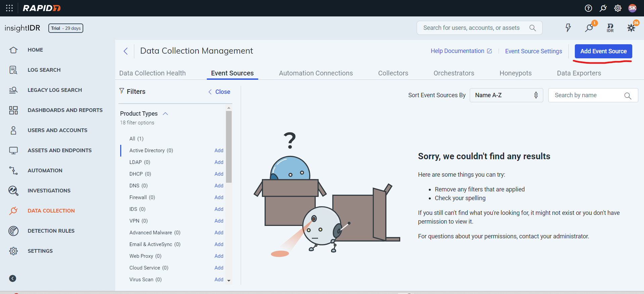The width and height of the screenshot is (644, 294).
Task: Collapse the Product Types filter section
Action: click(165, 114)
